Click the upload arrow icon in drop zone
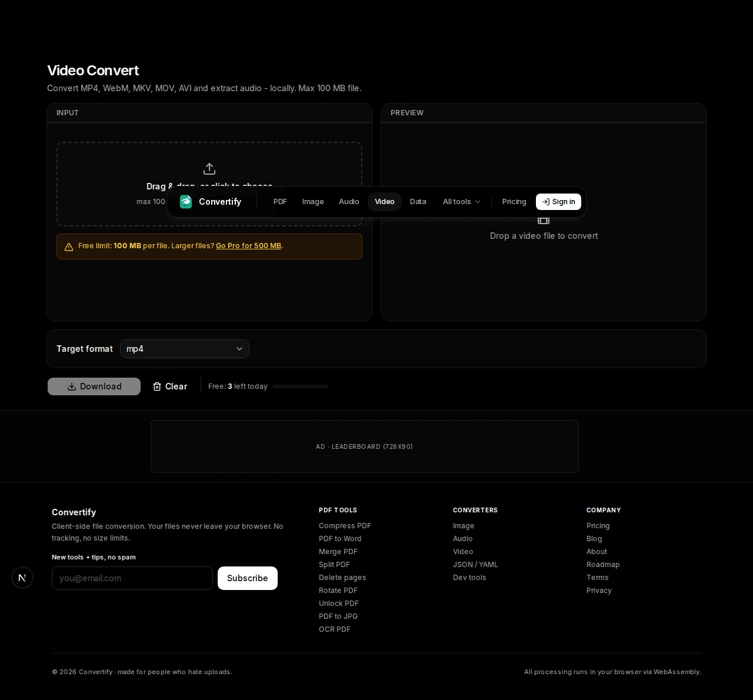Viewport: 753px width, 700px height. 209,169
